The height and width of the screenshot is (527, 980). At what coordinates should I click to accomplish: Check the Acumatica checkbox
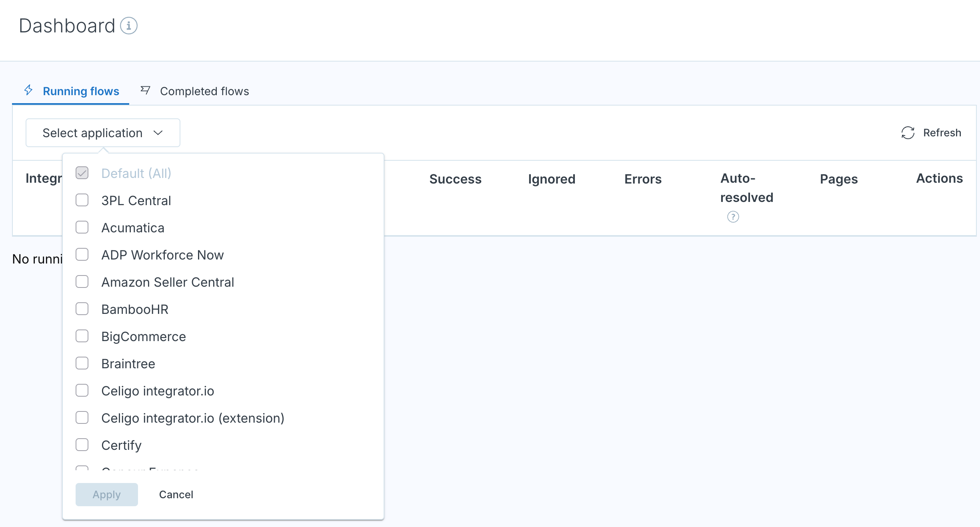(82, 228)
